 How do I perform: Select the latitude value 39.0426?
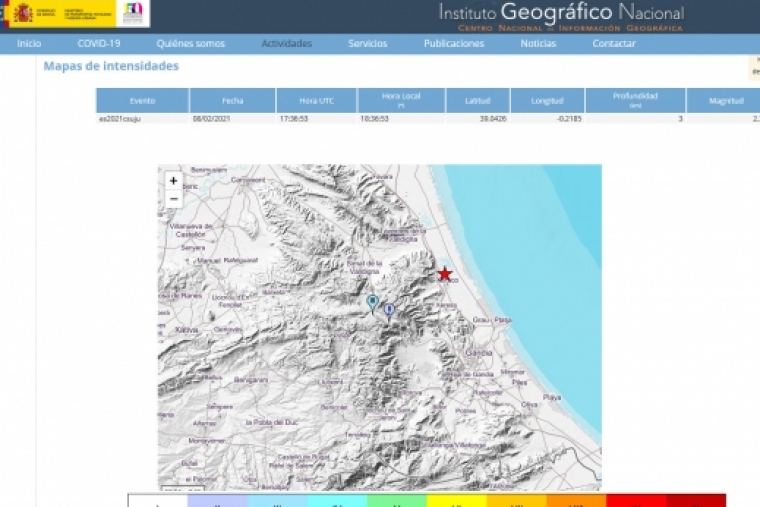493,119
